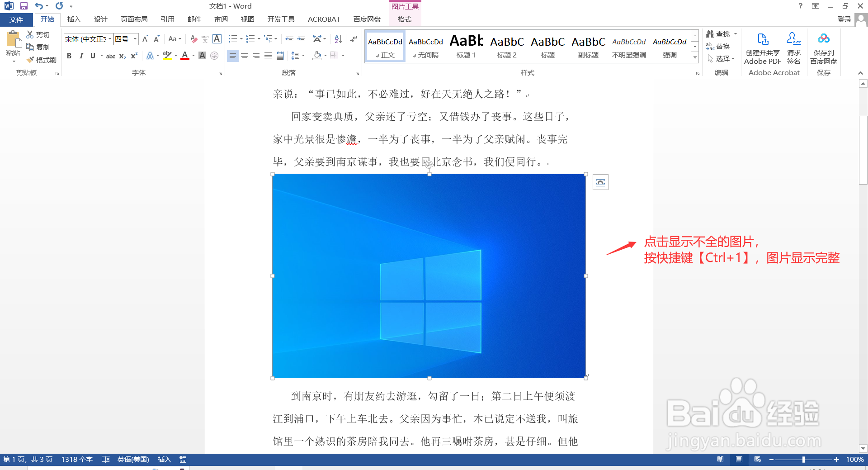Switch to the ACROBAT tab
The height and width of the screenshot is (470, 868).
coord(324,19)
